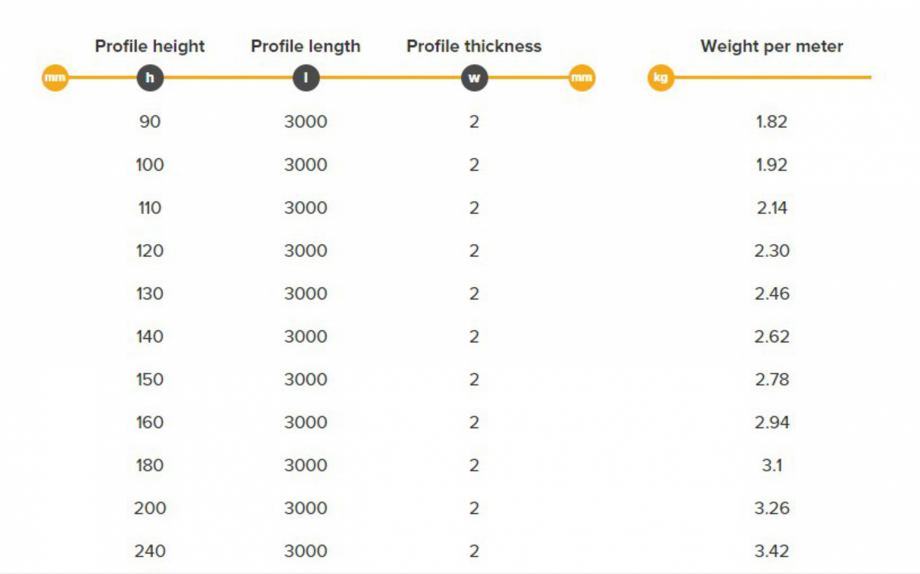Click the orange mm badge left of the h icon
This screenshot has height=574, width=920.
(x=55, y=77)
